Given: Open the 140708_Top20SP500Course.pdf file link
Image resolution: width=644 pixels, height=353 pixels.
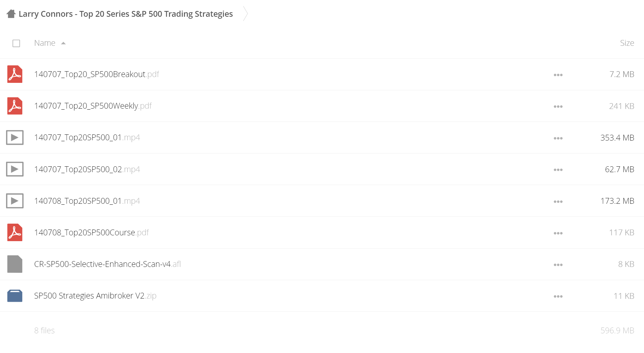Looking at the screenshot, I should click(x=91, y=232).
